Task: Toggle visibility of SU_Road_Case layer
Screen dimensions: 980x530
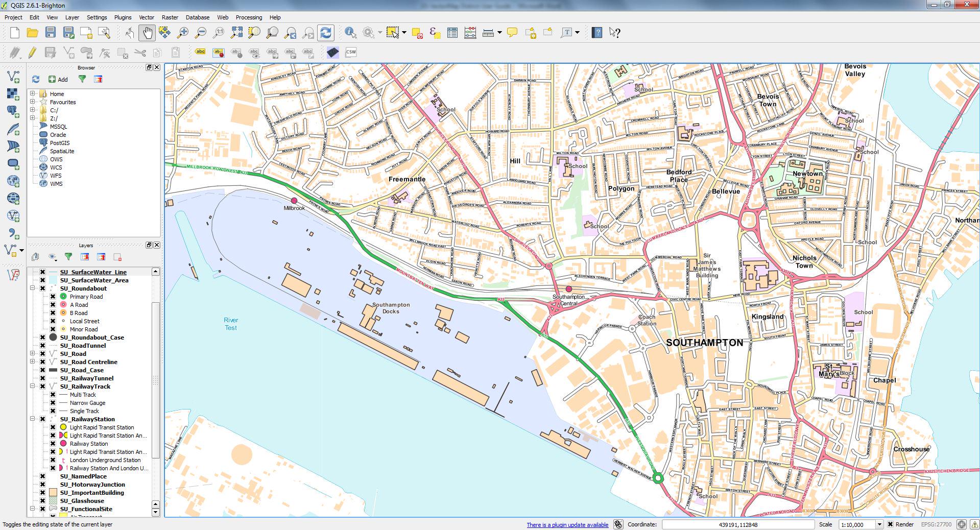Action: 43,370
